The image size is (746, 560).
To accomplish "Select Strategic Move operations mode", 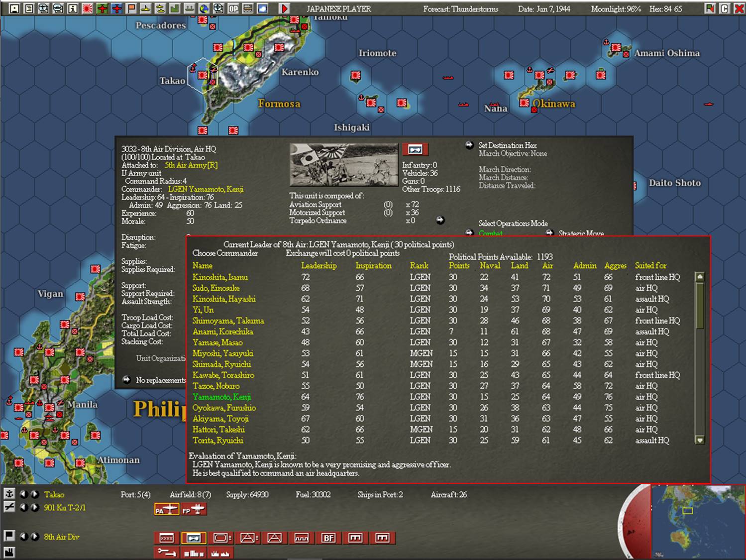I will (x=581, y=233).
